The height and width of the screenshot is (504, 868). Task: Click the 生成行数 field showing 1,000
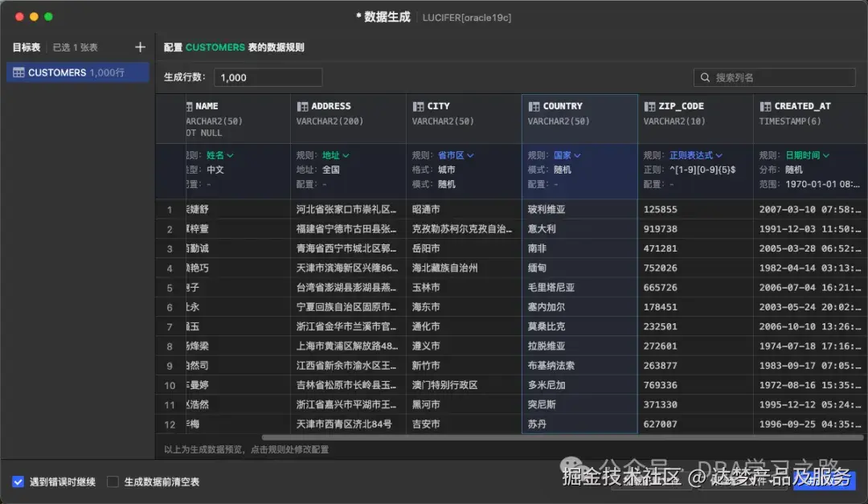(268, 77)
